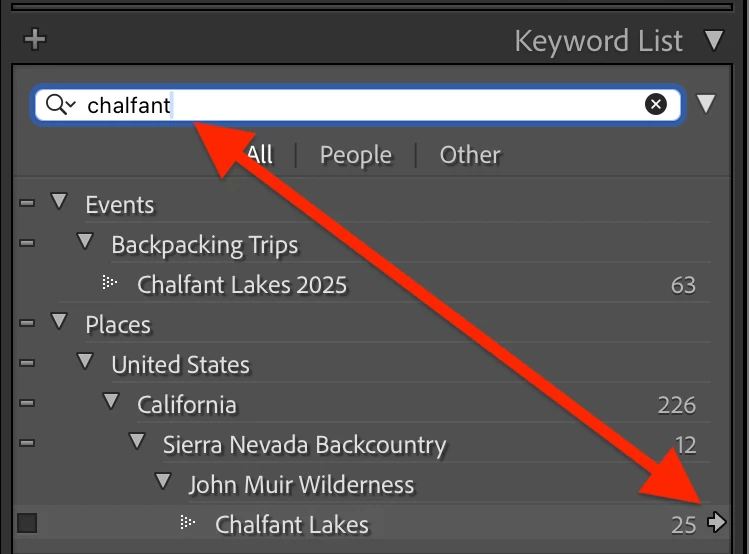This screenshot has height=554, width=749.
Task: Clear the chalfant search text
Action: click(x=655, y=104)
